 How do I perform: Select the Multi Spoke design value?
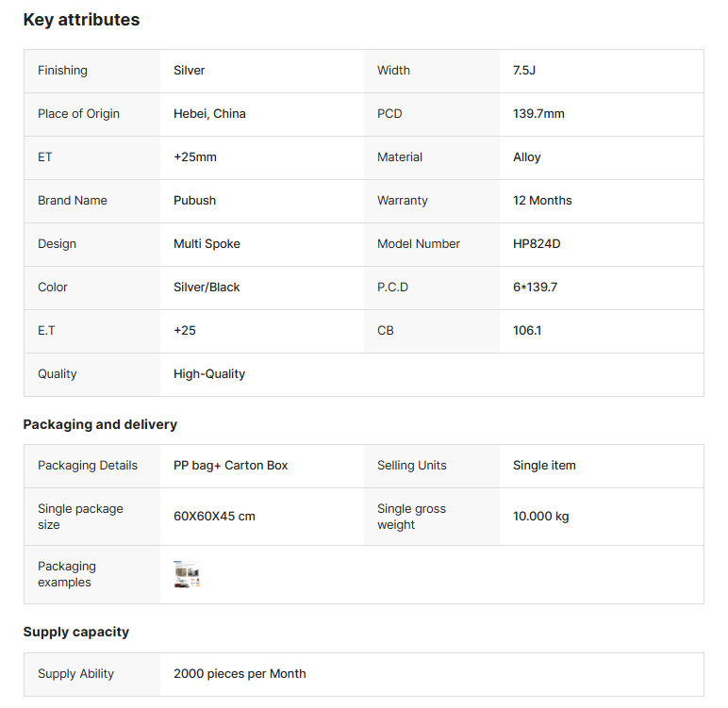click(x=207, y=244)
